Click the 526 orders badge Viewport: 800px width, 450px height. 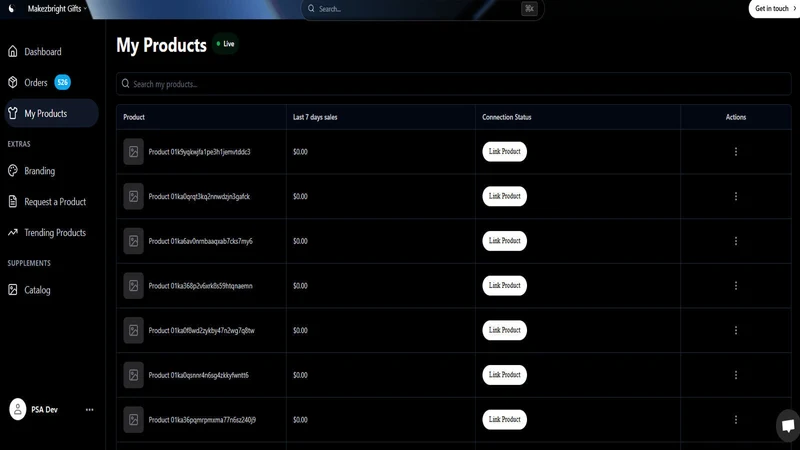(62, 82)
